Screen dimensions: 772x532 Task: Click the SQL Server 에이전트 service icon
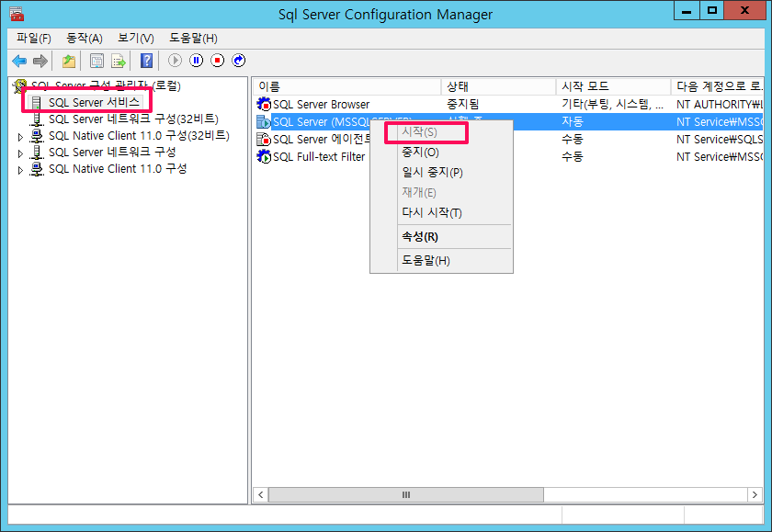[x=264, y=140]
